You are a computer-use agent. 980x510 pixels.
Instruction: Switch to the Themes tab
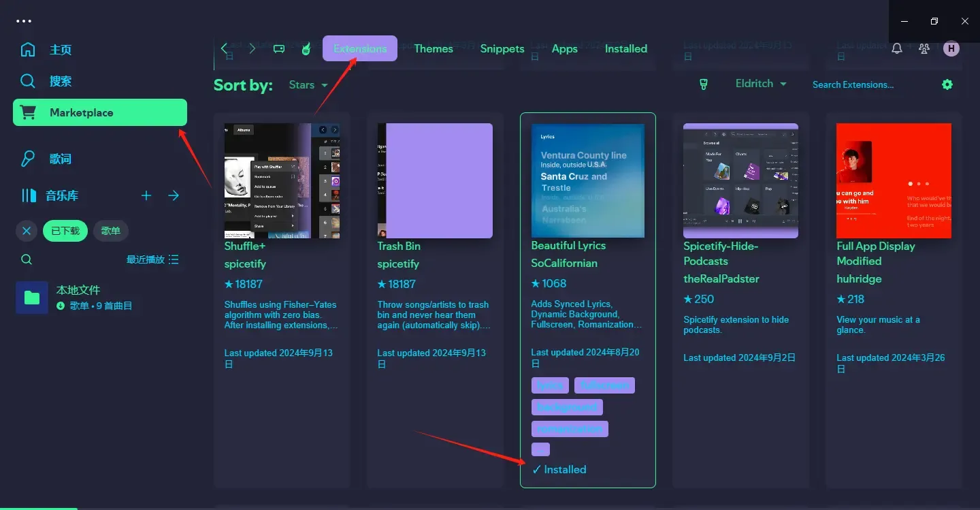(434, 48)
